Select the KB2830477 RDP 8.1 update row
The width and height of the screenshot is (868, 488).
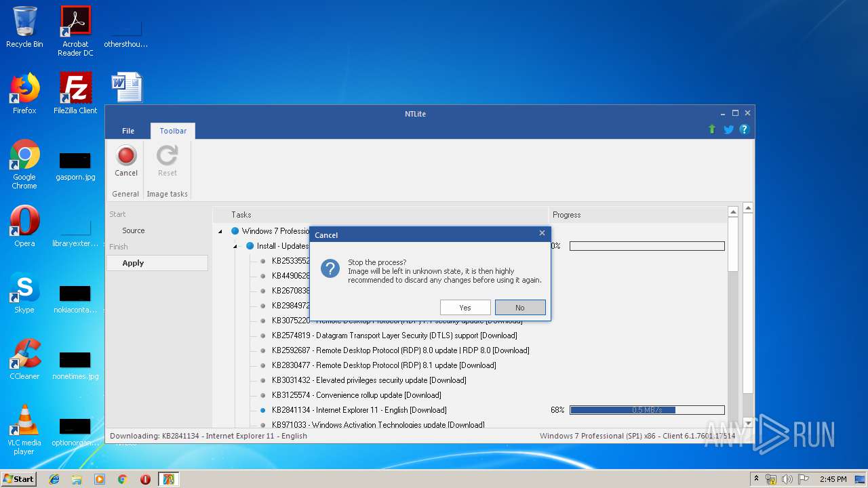384,365
